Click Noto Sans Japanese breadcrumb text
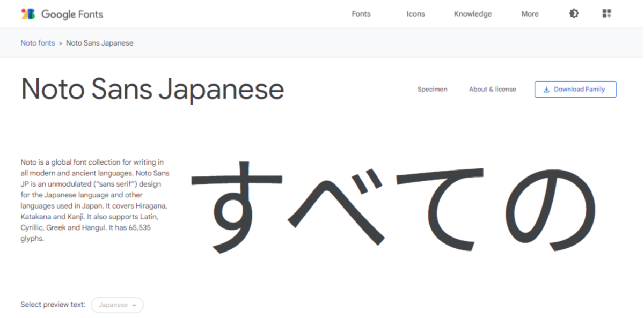The image size is (644, 318). pos(99,43)
